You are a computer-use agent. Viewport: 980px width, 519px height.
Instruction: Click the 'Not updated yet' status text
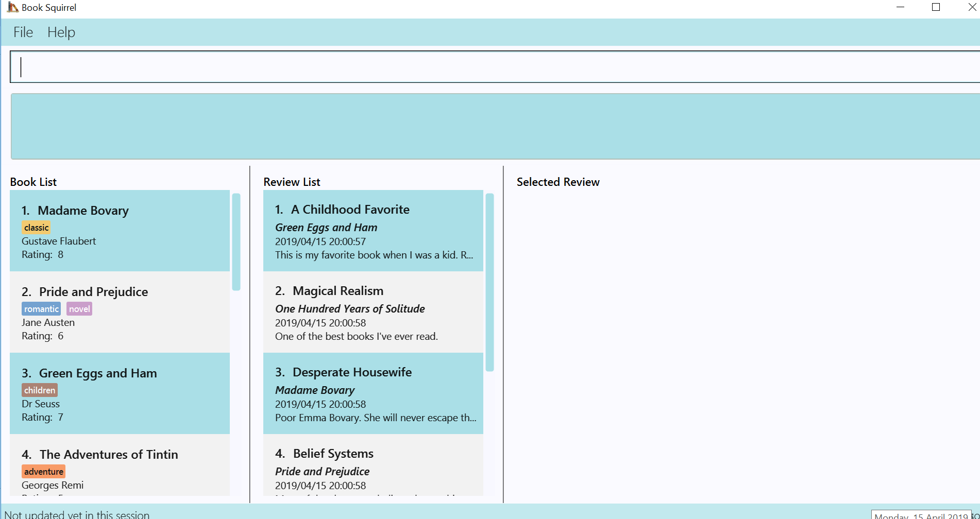tap(77, 514)
